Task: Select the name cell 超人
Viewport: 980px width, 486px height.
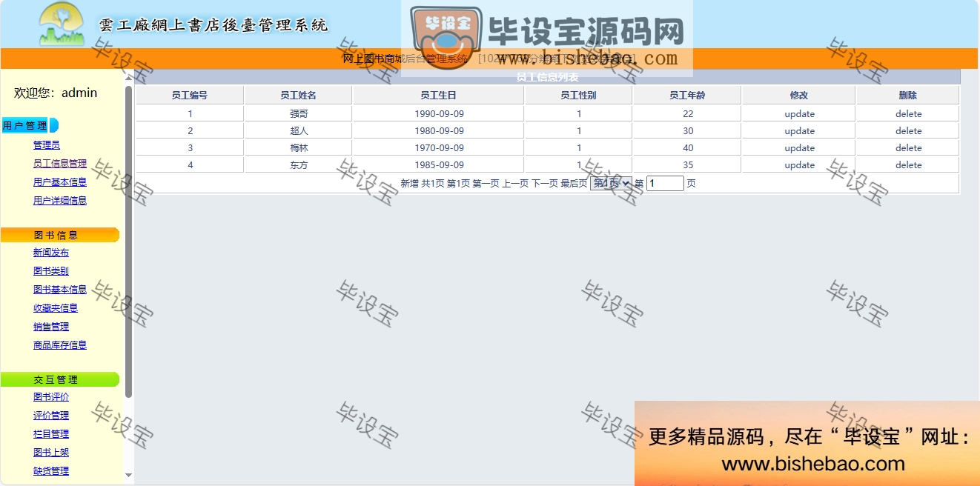Action: [298, 131]
